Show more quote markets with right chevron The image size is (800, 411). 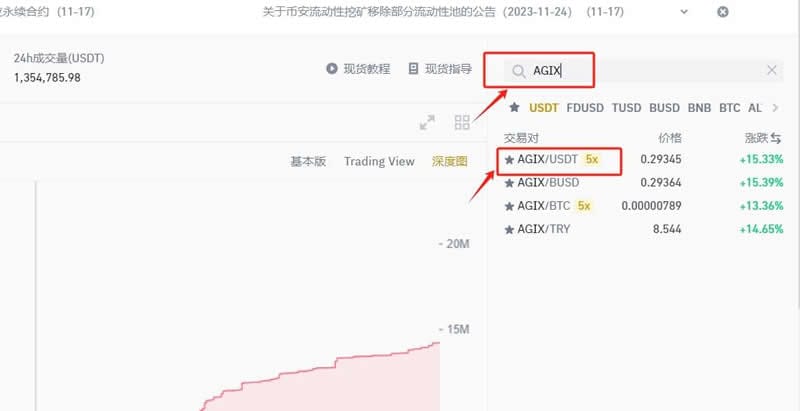(776, 108)
